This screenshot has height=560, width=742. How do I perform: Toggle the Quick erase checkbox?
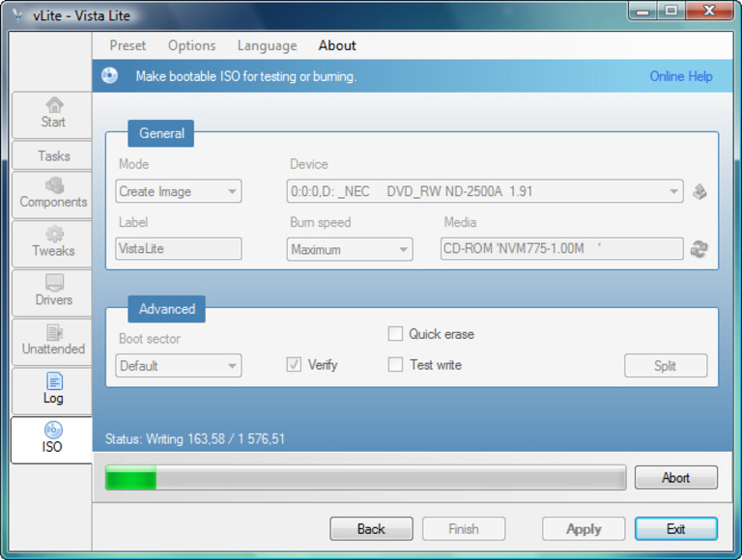point(395,333)
